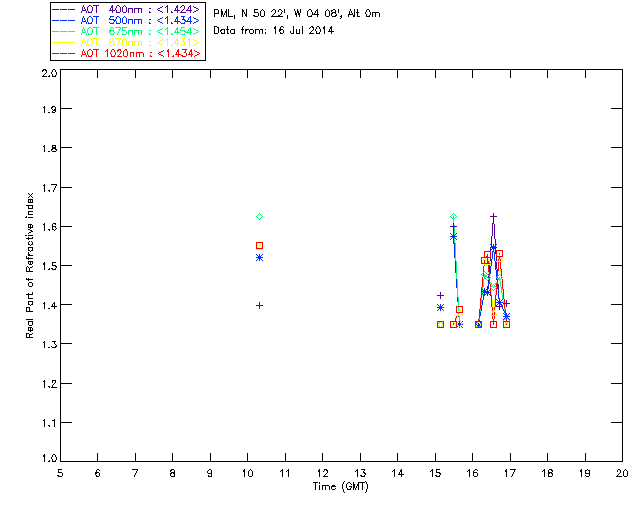The width and height of the screenshot is (640, 512).
Task: Click the 'Real Part of Refractive Index' axis label
Action: (30, 265)
